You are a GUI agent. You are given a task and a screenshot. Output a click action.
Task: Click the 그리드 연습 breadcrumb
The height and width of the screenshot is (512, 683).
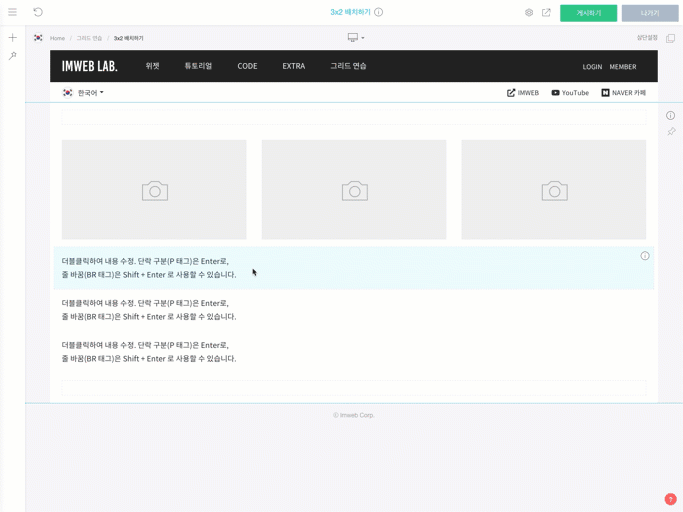[89, 38]
